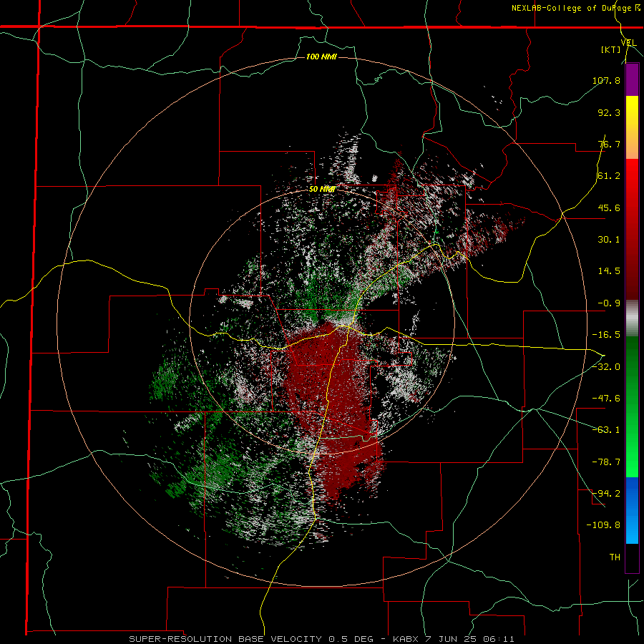Click the -47.6 legend value
Screen dimensions: 644x644
pos(606,399)
